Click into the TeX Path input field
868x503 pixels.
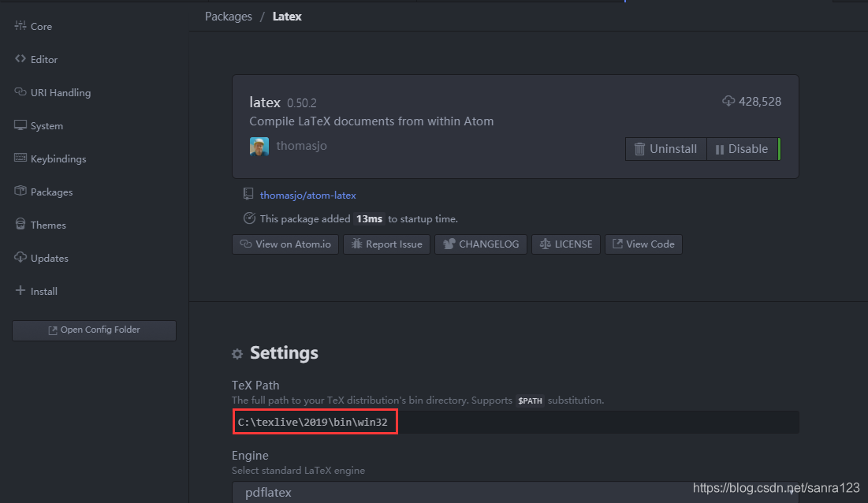tap(516, 423)
